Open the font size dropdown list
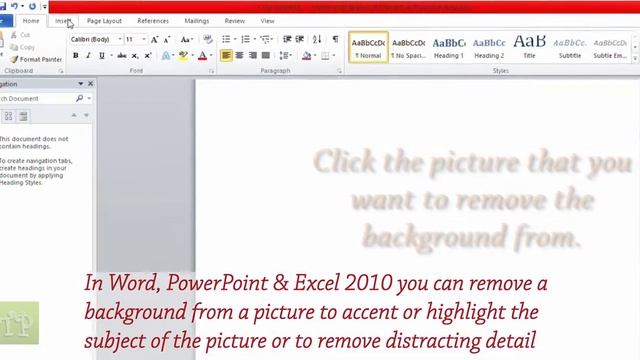 click(x=144, y=40)
